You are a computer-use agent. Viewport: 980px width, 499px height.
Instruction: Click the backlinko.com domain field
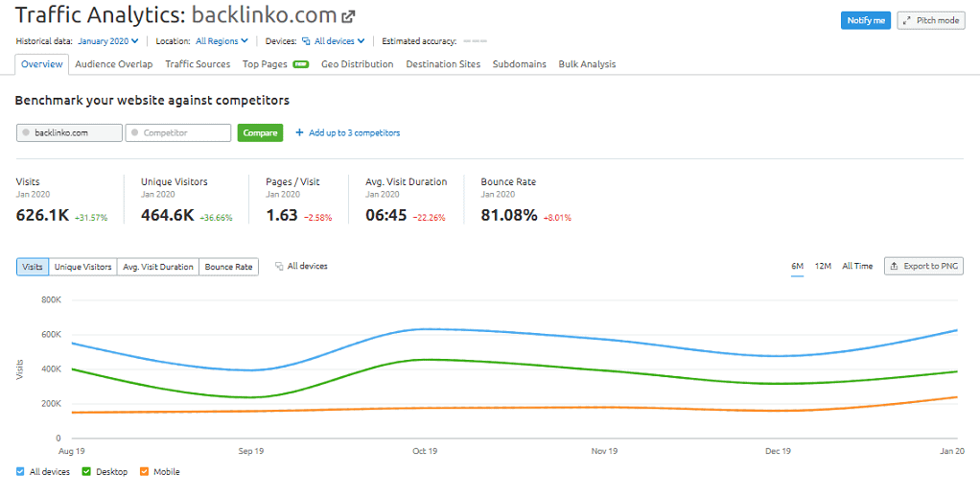69,132
